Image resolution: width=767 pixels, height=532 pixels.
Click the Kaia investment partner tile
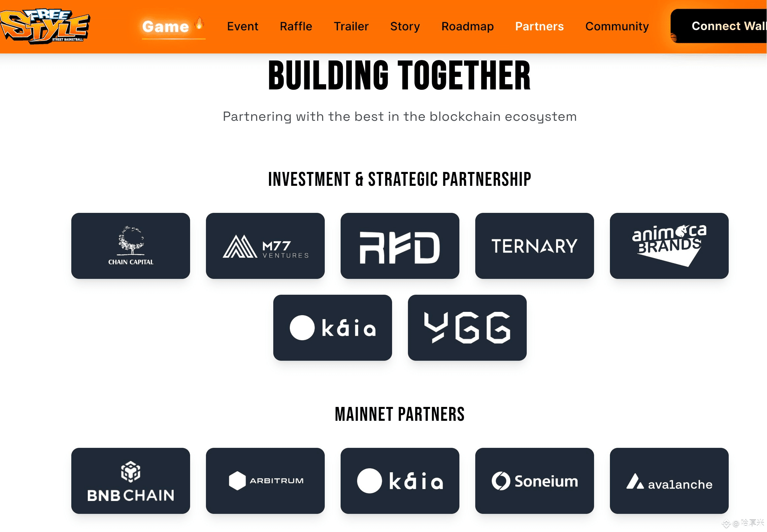click(333, 328)
